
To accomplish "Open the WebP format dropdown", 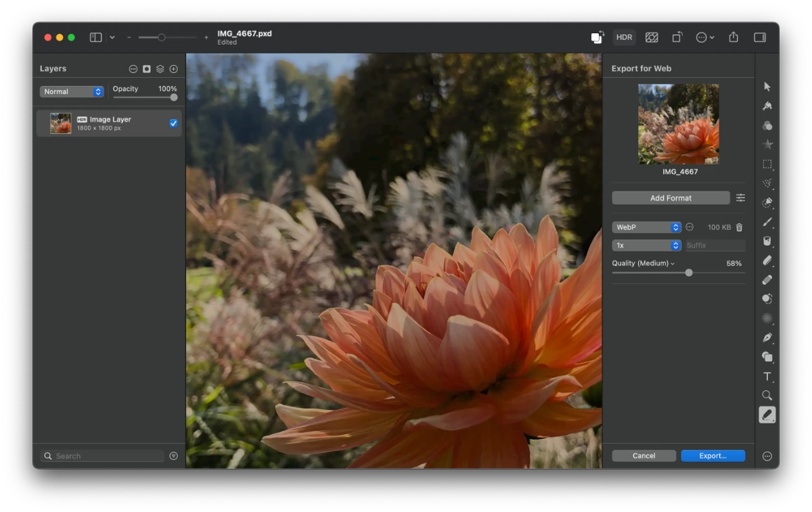I will point(646,227).
